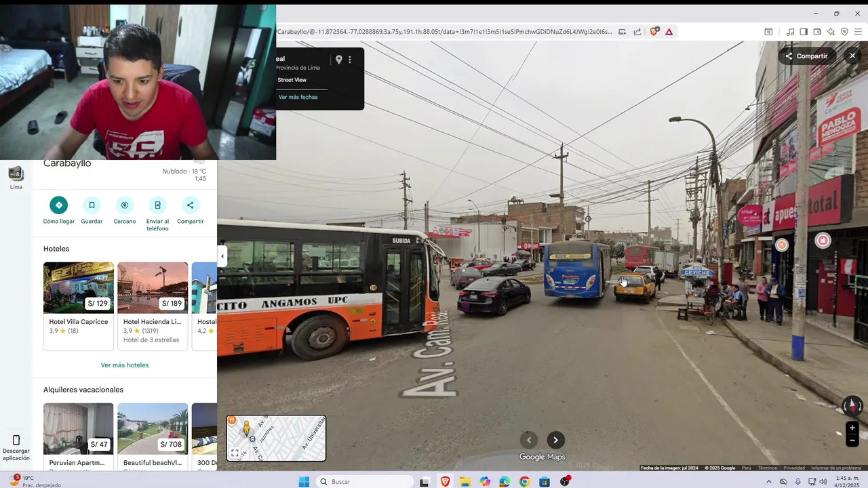868x488 pixels.
Task: Collapse the side panel arrow
Action: pyautogui.click(x=222, y=256)
